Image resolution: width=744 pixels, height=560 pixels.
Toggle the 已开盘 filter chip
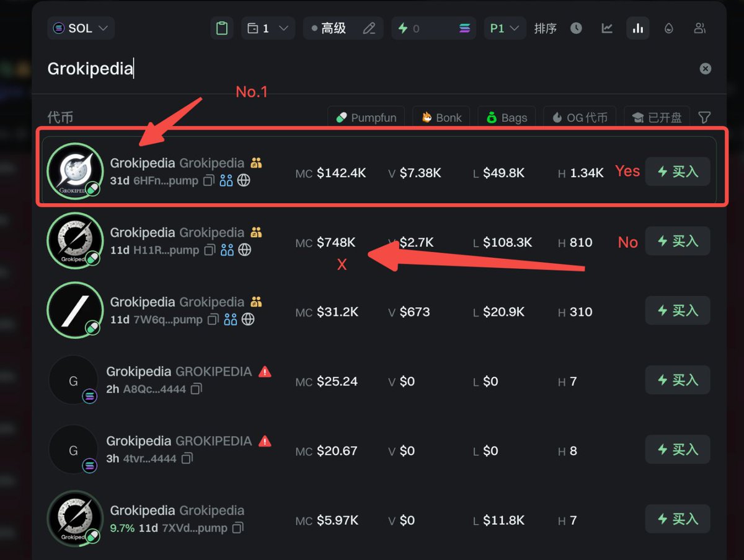(657, 117)
